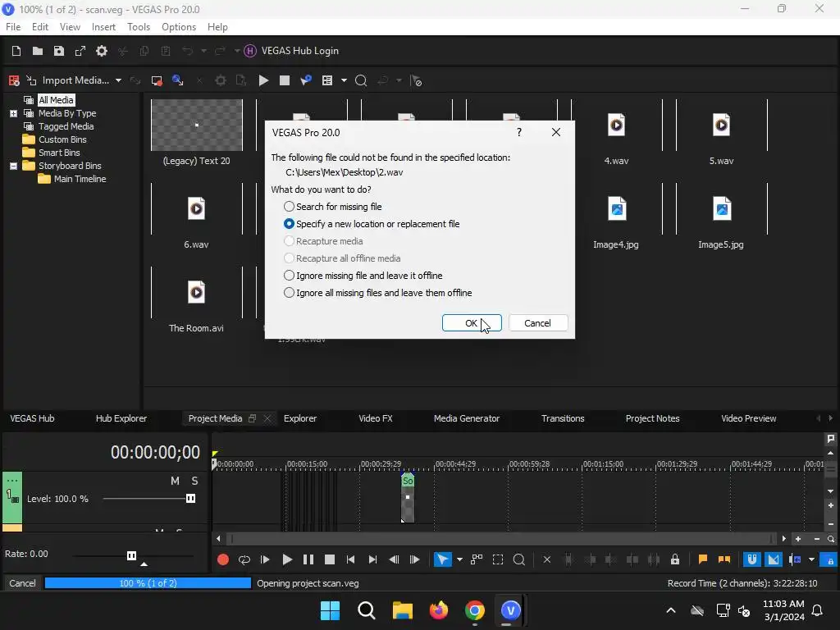
Task: Open the views dropdown arrow in media toolbar
Action: tap(344, 80)
